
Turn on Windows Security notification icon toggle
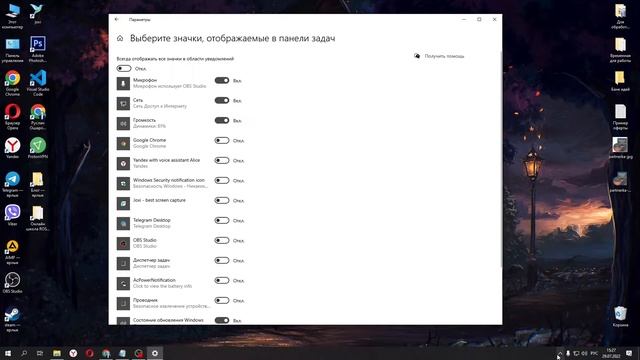[222, 180]
